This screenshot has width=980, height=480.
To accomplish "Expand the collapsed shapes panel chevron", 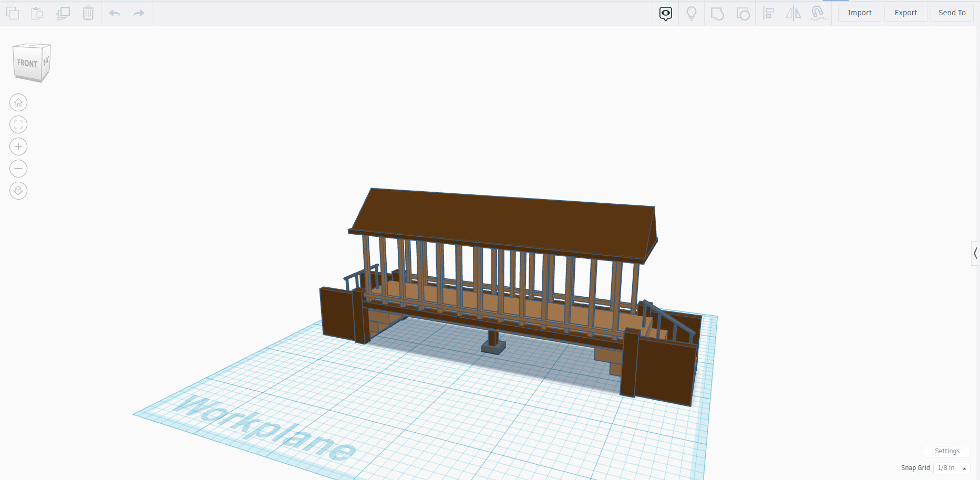I will (975, 253).
